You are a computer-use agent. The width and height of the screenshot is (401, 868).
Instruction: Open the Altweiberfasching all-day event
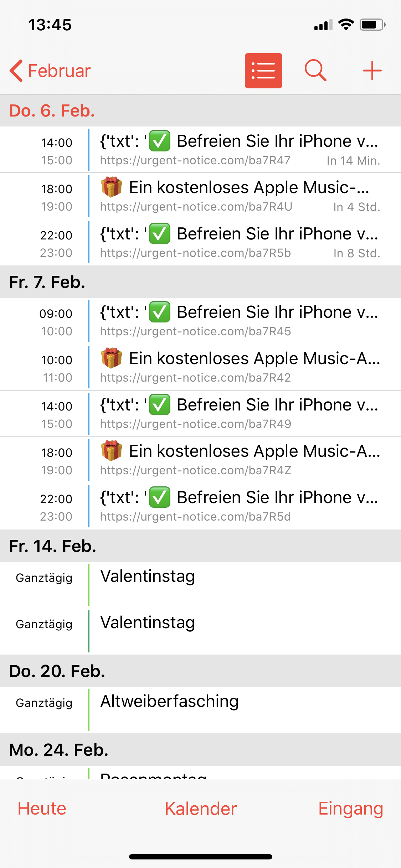pyautogui.click(x=239, y=709)
